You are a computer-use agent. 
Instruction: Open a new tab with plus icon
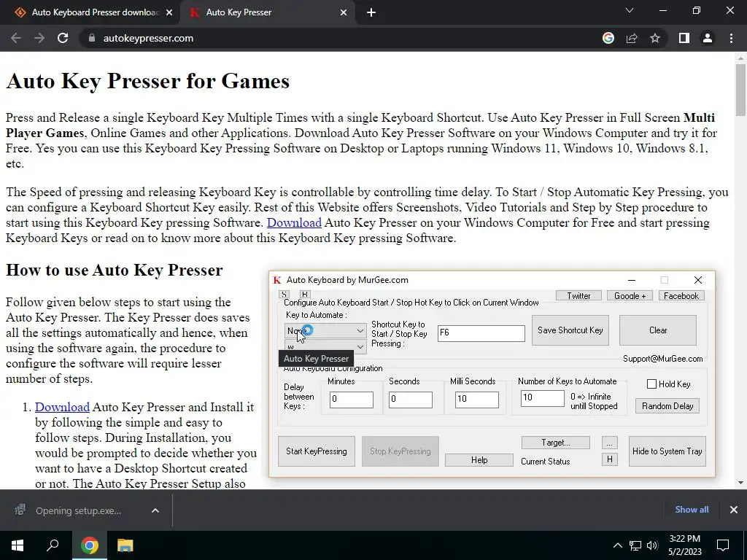coord(371,13)
